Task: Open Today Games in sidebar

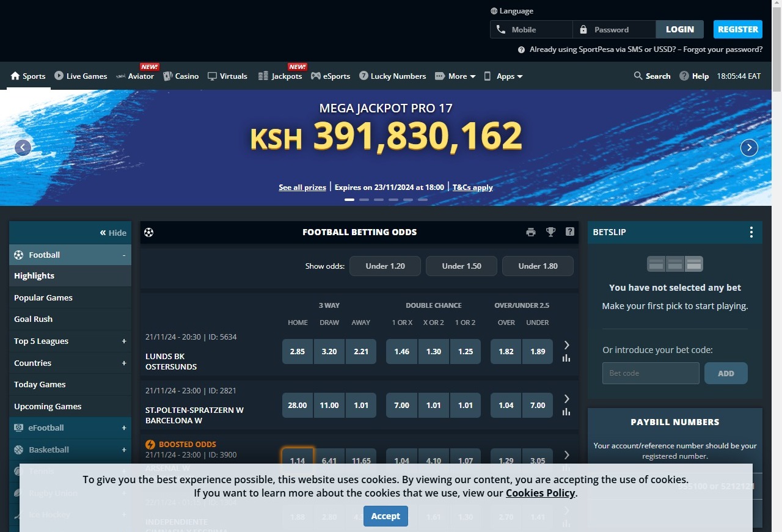Action: click(70, 384)
